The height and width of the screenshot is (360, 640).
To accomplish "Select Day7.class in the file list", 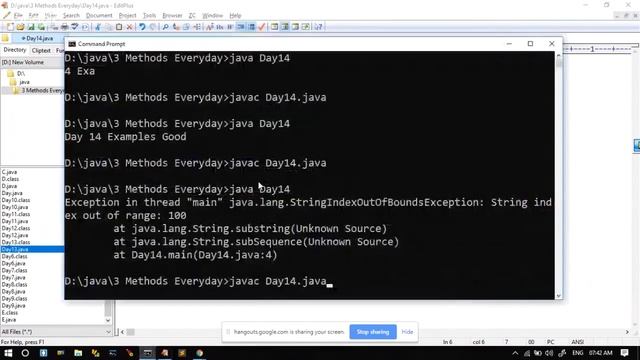I will click(14, 271).
